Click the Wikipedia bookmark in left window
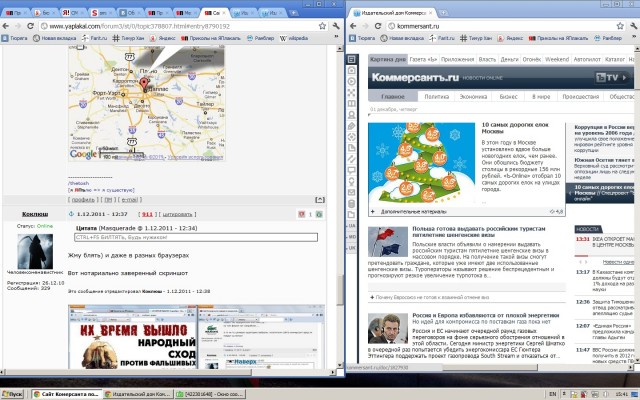 (x=294, y=38)
